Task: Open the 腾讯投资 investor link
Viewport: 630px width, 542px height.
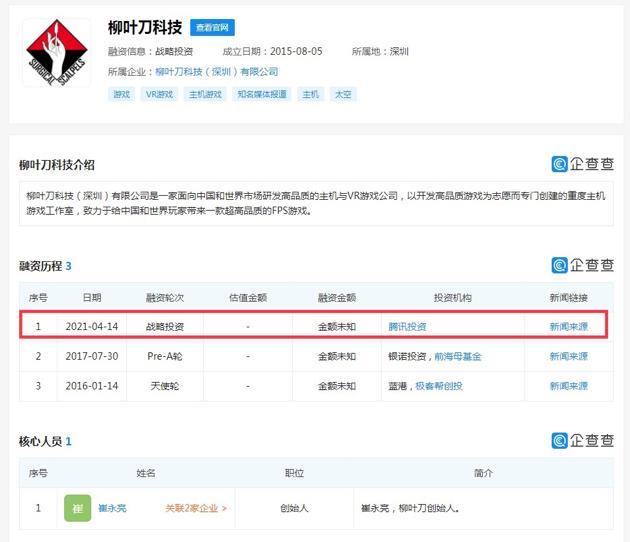Action: click(407, 327)
